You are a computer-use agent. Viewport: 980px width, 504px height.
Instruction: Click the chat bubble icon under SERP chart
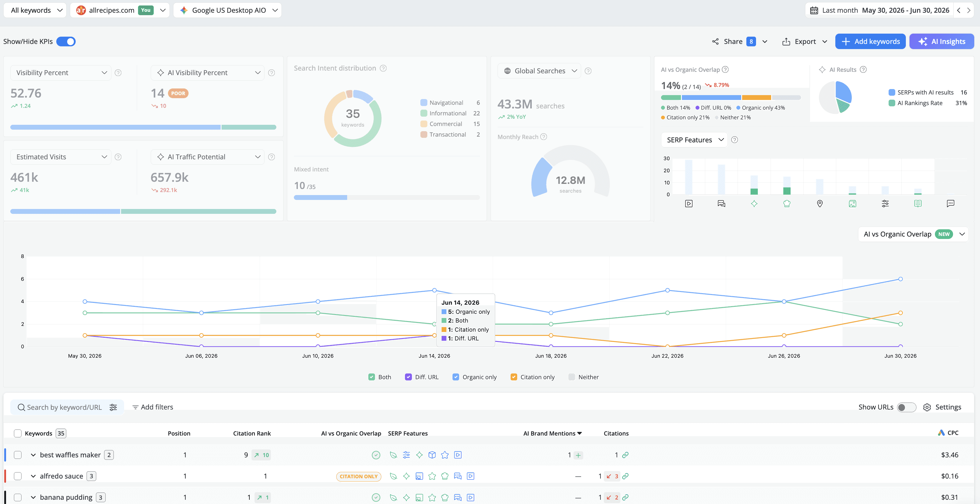click(x=950, y=204)
